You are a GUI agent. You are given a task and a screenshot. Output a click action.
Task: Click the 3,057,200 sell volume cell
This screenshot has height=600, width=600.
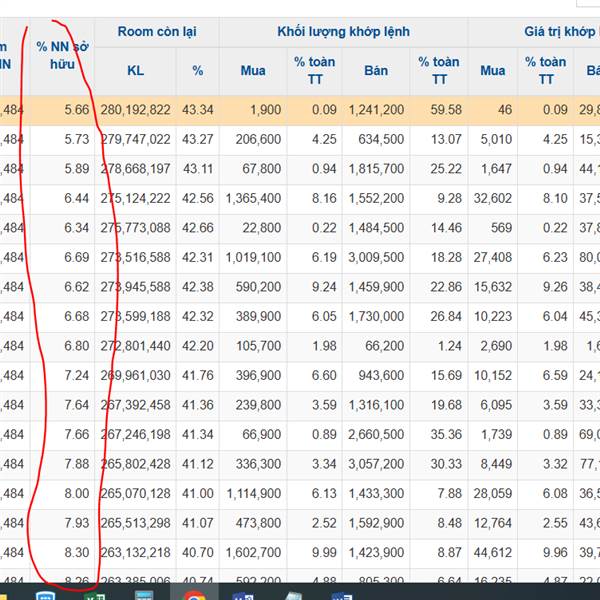375,464
